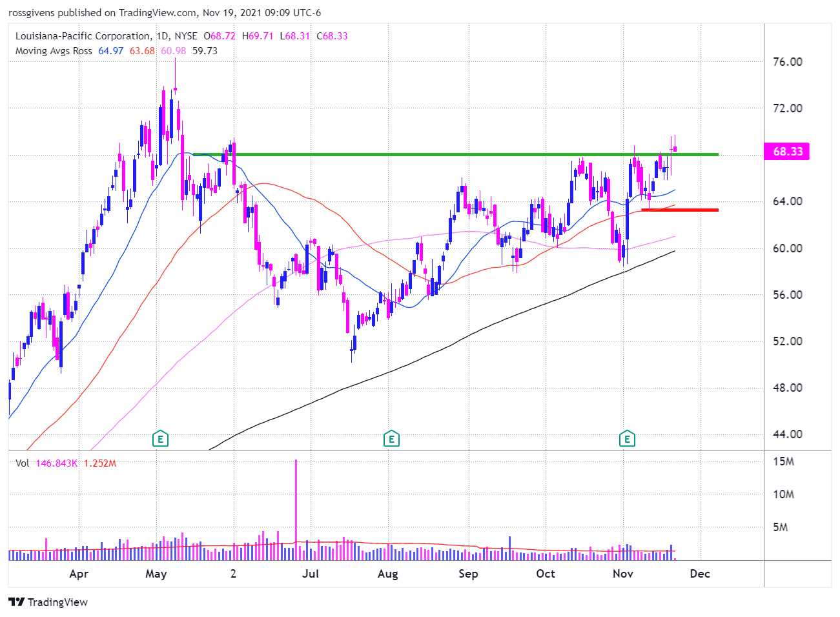Select the pink current price label 68.33
Viewport: 840px width, 617px height.
pos(786,152)
